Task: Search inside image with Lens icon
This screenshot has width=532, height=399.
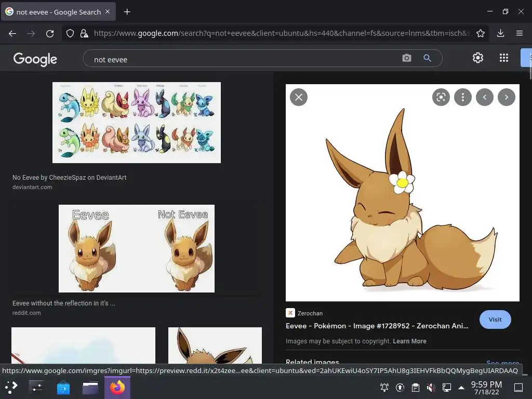Action: pyautogui.click(x=441, y=97)
